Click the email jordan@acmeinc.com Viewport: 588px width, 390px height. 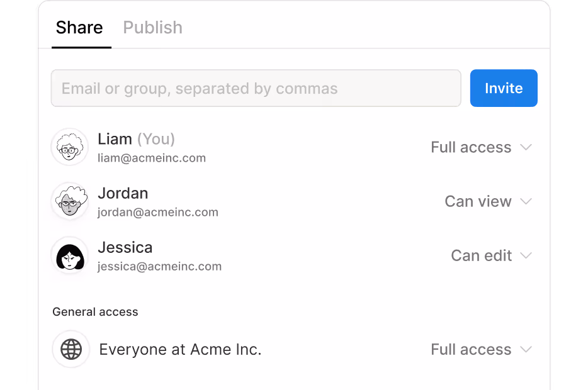pos(158,212)
